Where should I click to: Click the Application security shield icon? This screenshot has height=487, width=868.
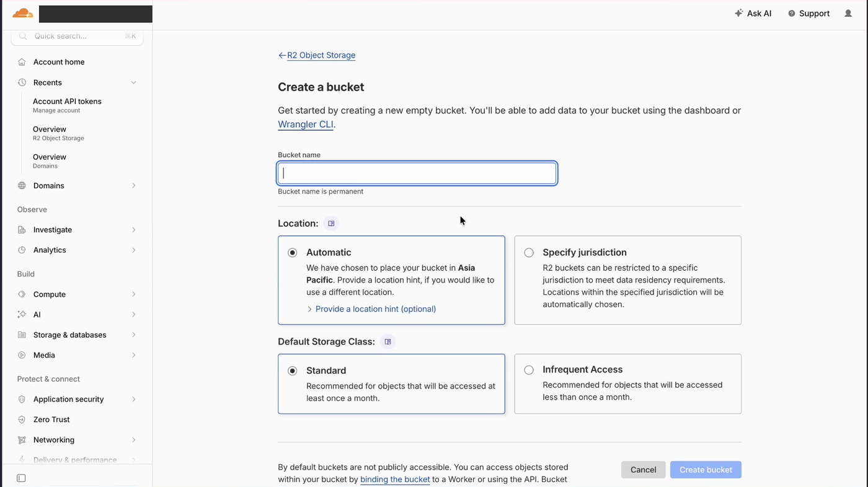click(x=22, y=400)
